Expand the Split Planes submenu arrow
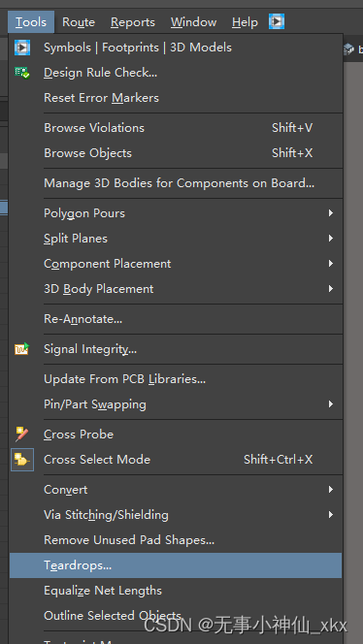 tap(331, 239)
